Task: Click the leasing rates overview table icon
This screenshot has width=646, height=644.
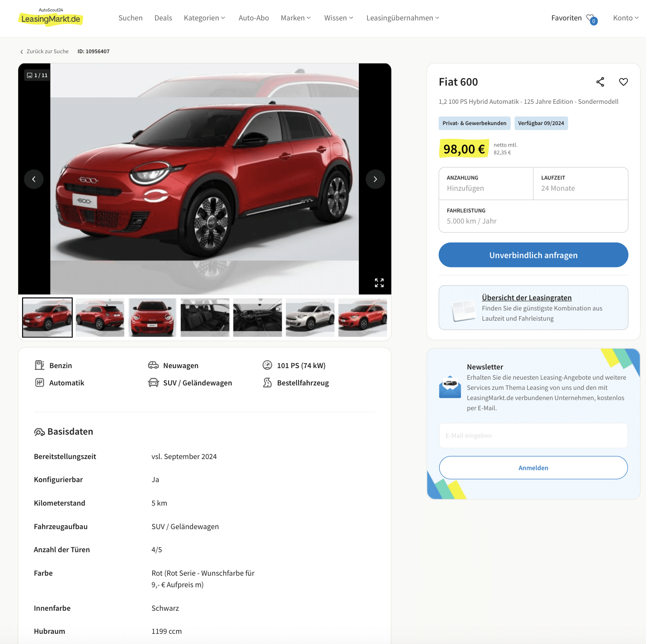Action: [x=463, y=310]
